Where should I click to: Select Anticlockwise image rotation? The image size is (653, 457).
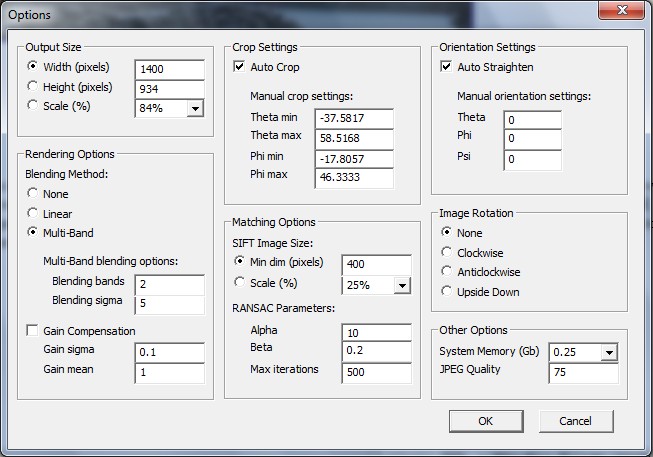[x=446, y=271]
